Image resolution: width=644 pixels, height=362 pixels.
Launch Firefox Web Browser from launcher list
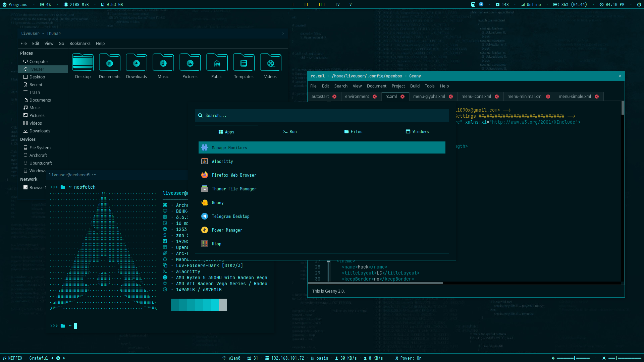coord(234,175)
